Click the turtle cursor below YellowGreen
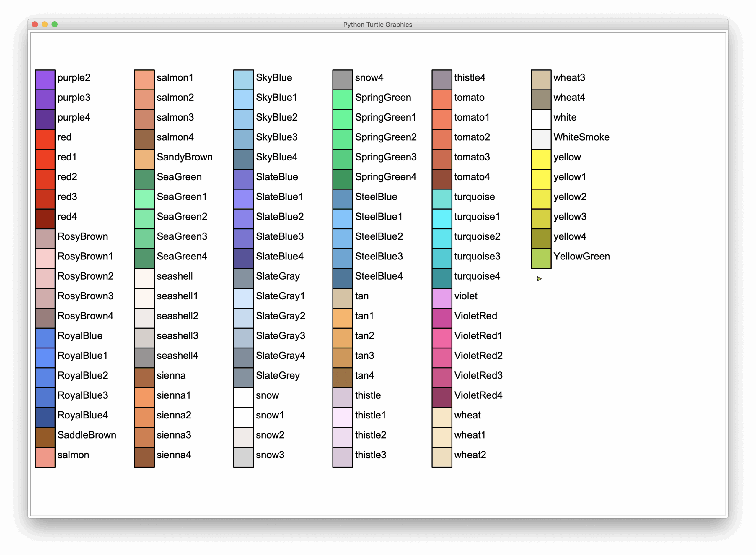 pyautogui.click(x=540, y=278)
